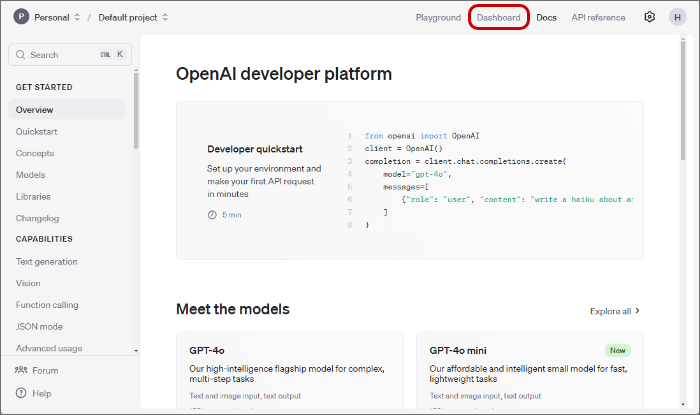Switch to the Dashboard tab

[498, 17]
